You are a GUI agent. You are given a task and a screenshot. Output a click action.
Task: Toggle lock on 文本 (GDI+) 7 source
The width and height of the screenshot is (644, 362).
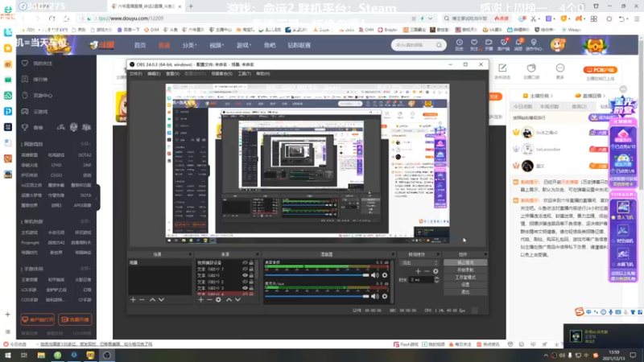point(251,269)
